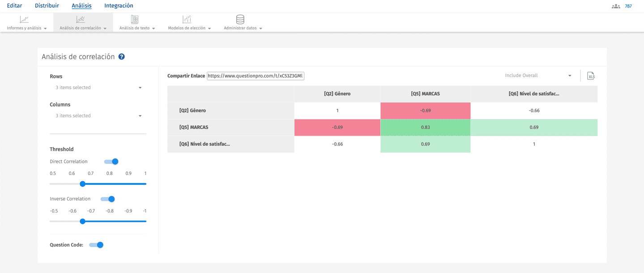Click the [Q6] Nivel de satisfac... column header

pos(534,94)
